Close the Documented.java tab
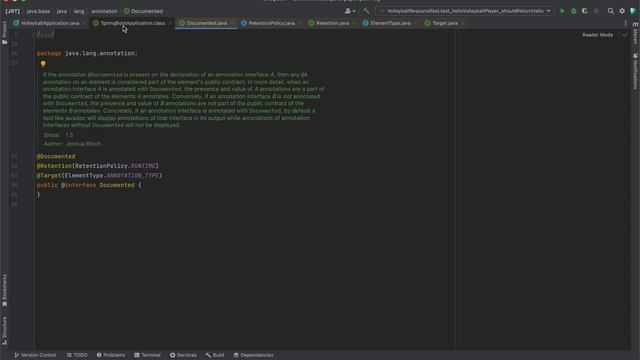 pyautogui.click(x=232, y=23)
